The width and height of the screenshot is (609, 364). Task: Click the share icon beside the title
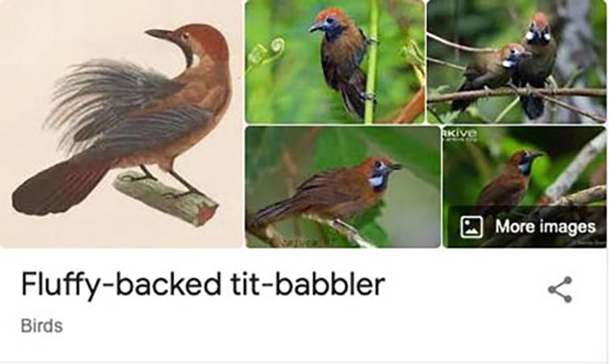click(560, 289)
